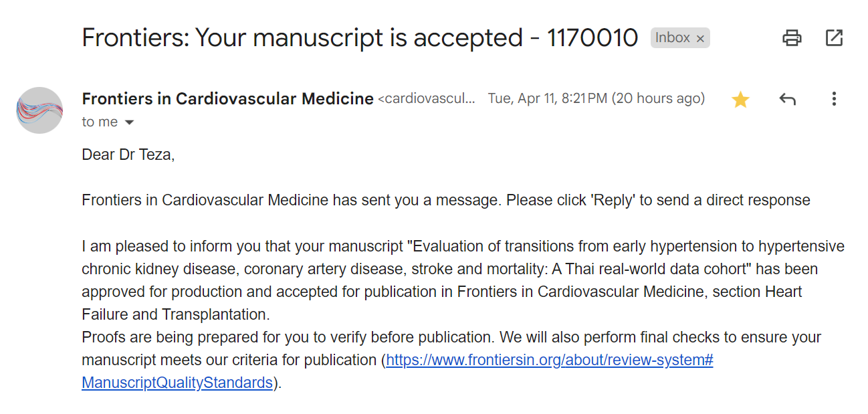Print this email with the printer icon
Screen dimensions: 868x414
[792, 38]
